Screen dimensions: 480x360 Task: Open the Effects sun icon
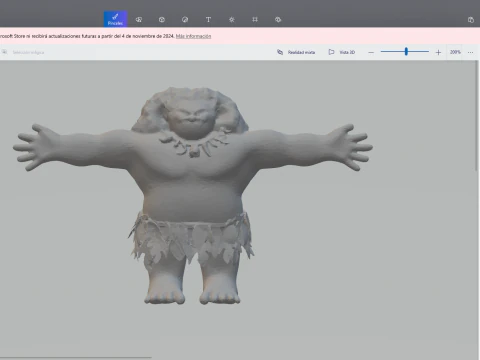(x=232, y=20)
